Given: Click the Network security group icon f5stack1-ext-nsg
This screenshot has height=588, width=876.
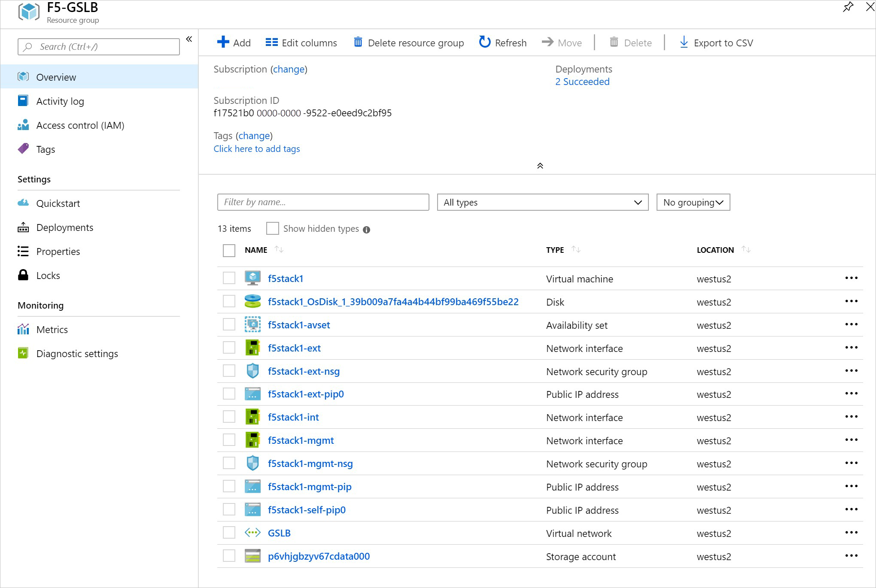Looking at the screenshot, I should click(x=252, y=371).
